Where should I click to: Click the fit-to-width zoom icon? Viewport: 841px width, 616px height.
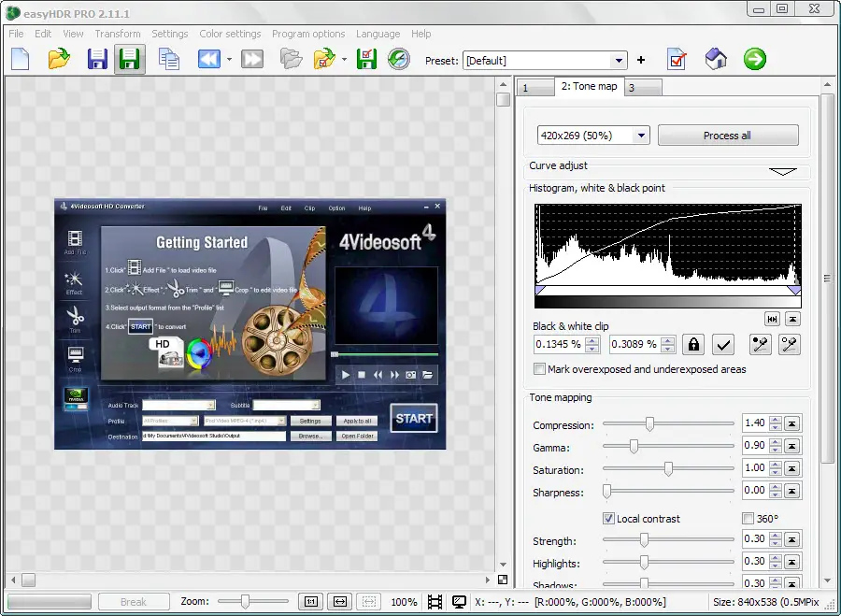[x=339, y=602]
